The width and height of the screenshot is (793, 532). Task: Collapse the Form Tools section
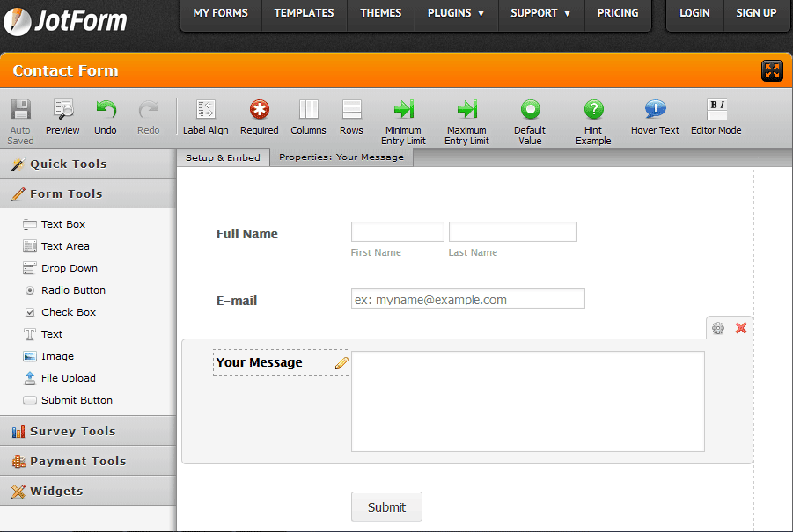pos(88,193)
